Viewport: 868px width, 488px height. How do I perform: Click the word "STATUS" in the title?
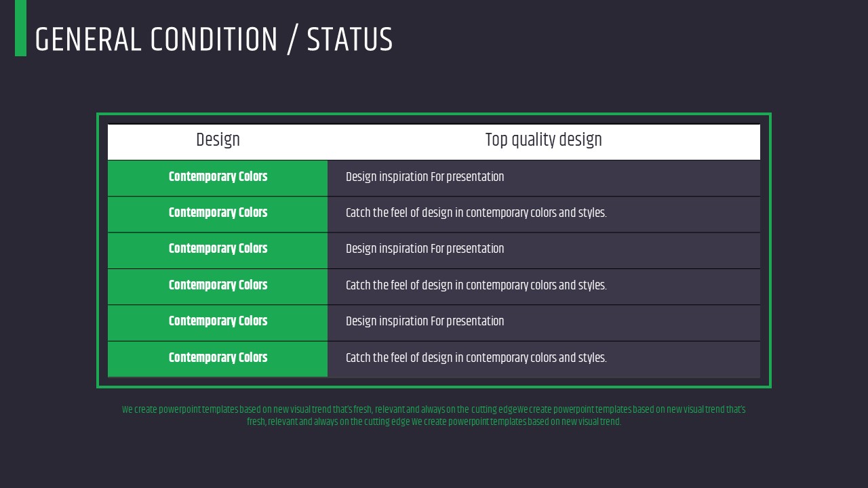[350, 40]
